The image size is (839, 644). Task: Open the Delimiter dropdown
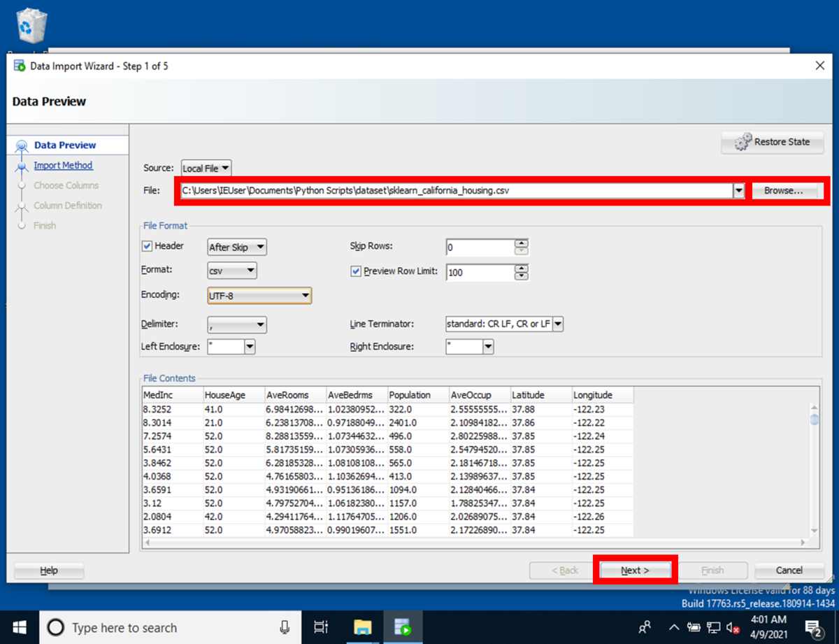238,324
